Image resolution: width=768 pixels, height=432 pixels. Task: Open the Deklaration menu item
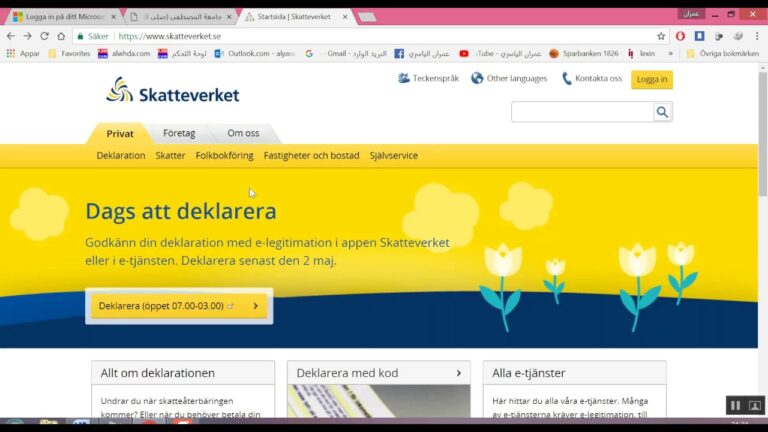121,156
